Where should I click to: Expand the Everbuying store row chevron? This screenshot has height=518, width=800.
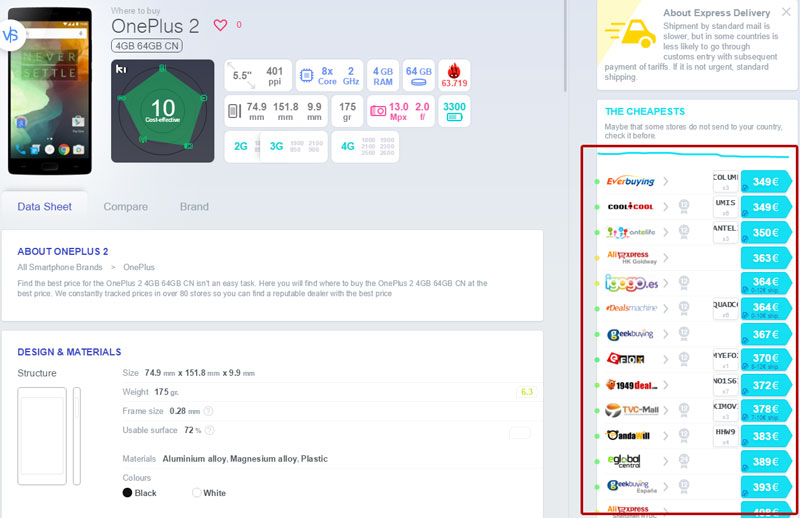tap(666, 181)
